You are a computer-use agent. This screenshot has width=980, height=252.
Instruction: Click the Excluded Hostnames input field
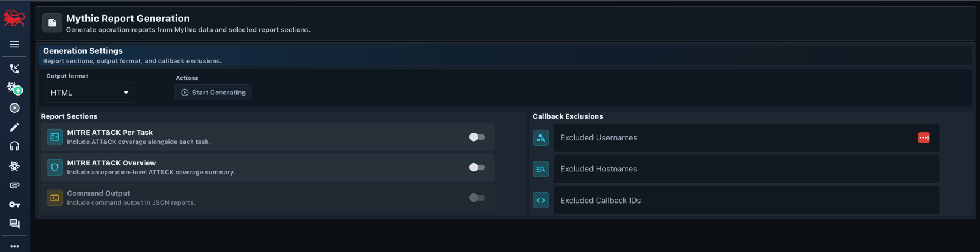pyautogui.click(x=746, y=169)
